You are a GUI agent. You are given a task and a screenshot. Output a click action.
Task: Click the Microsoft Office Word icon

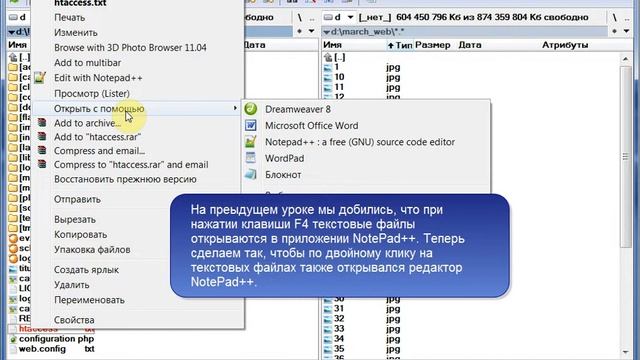[251, 125]
